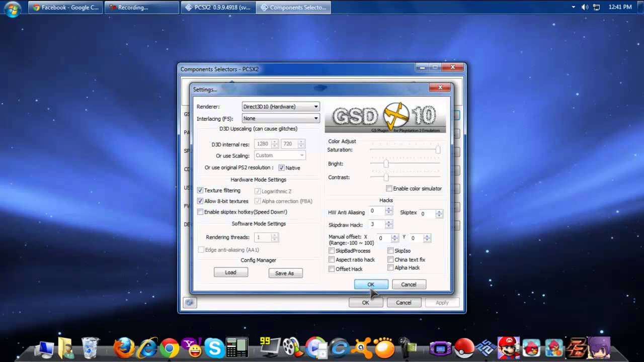
Task: Toggle Texture filtering checkbox
Action: point(200,191)
